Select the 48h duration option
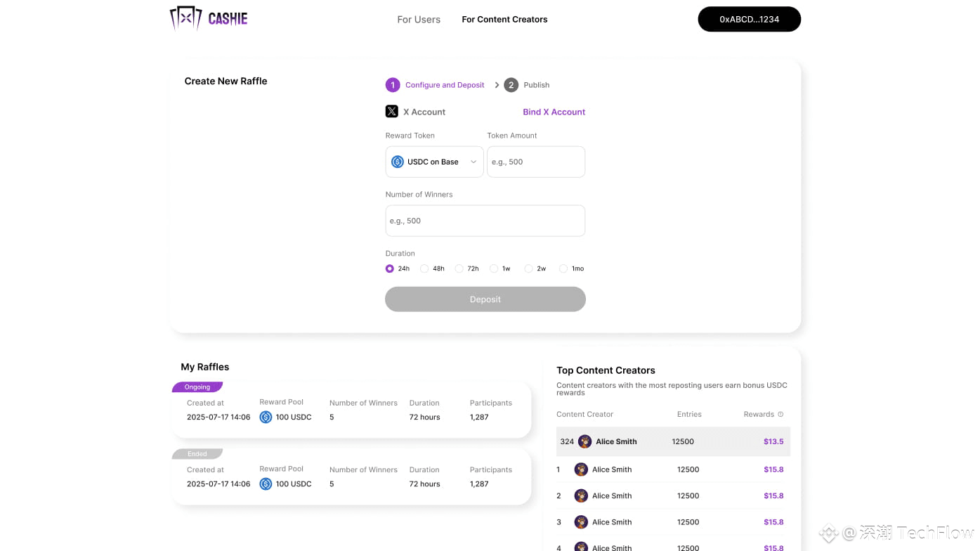Image resolution: width=980 pixels, height=551 pixels. click(x=424, y=268)
